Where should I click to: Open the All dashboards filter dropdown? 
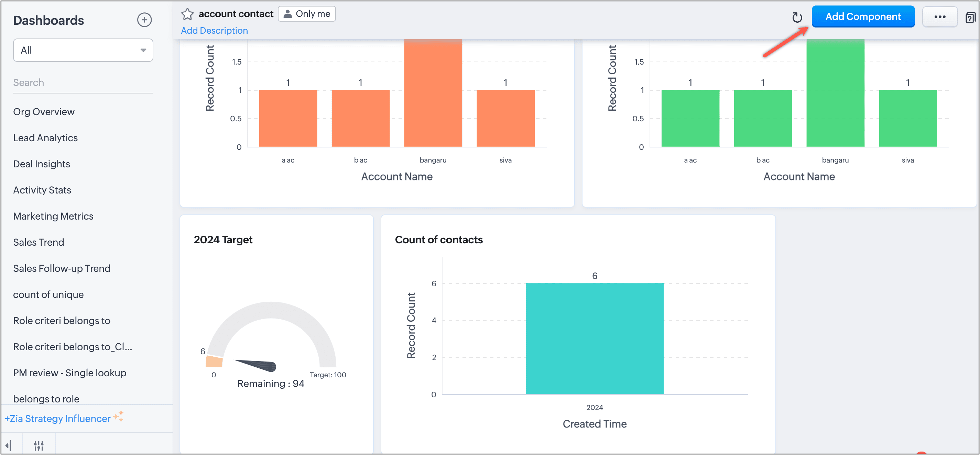click(x=83, y=50)
